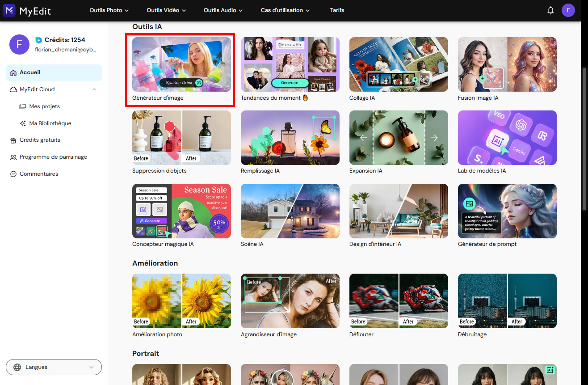Open the Générateur d'image tool thumbnail
The height and width of the screenshot is (385, 588).
click(x=182, y=65)
